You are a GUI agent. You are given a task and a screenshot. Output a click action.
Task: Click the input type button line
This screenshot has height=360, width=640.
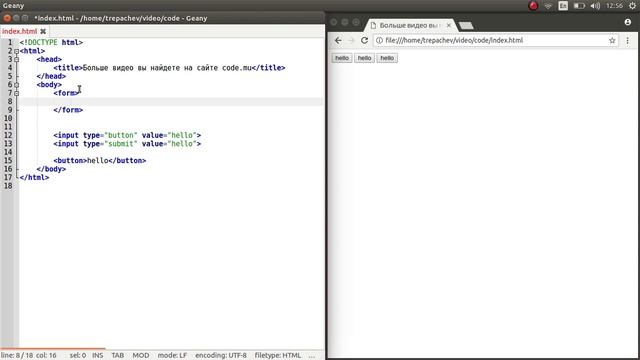(x=127, y=135)
